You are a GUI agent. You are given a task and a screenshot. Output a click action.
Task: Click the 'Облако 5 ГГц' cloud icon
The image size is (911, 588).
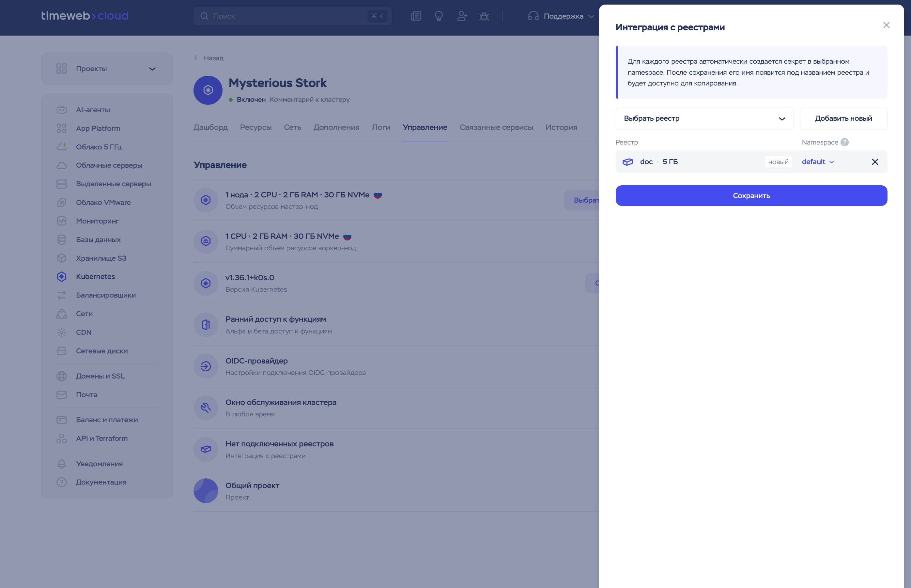61,147
